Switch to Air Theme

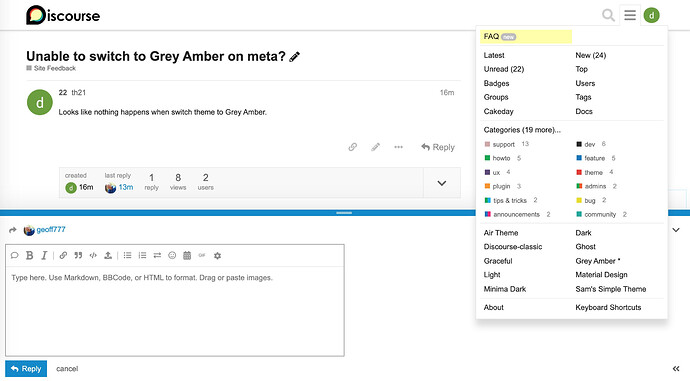[501, 233]
